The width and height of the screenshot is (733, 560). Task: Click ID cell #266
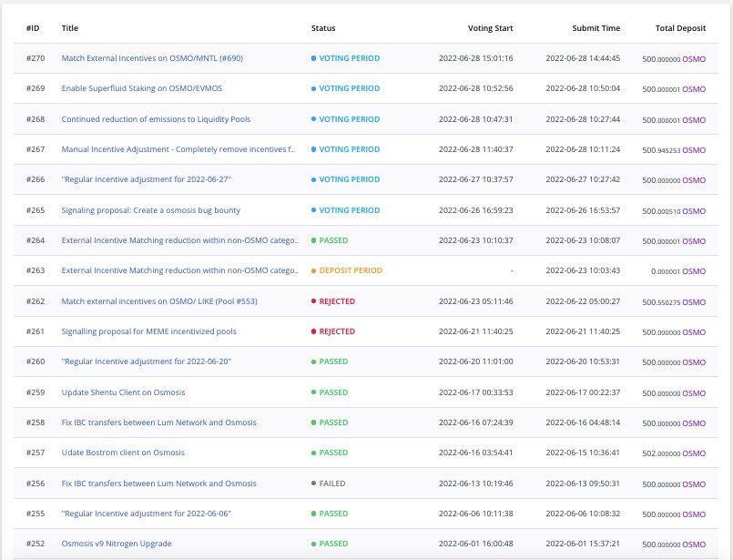[36, 179]
